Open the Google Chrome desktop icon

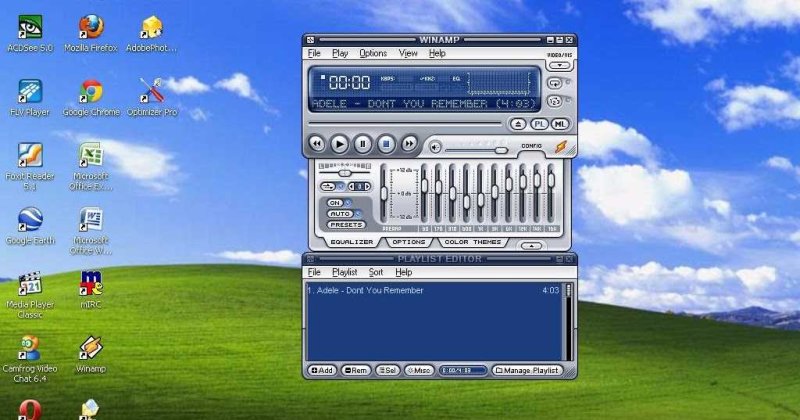pos(91,93)
